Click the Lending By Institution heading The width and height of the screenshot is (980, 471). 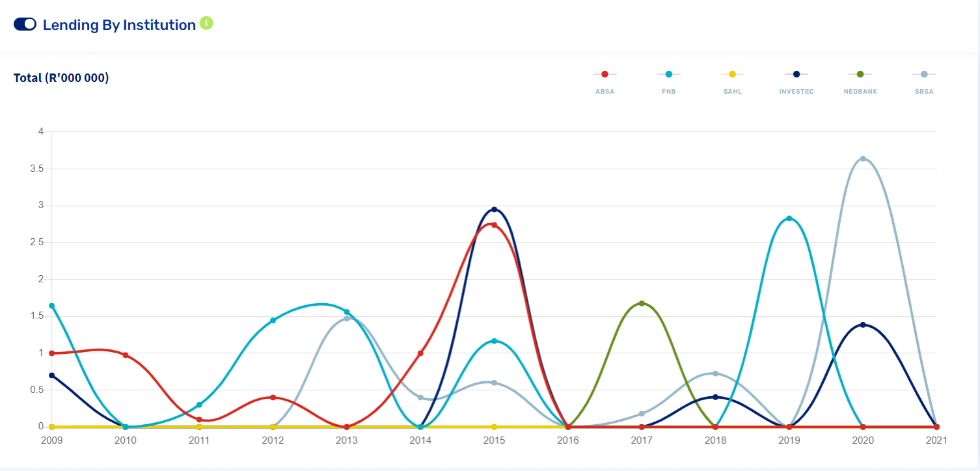coord(119,25)
